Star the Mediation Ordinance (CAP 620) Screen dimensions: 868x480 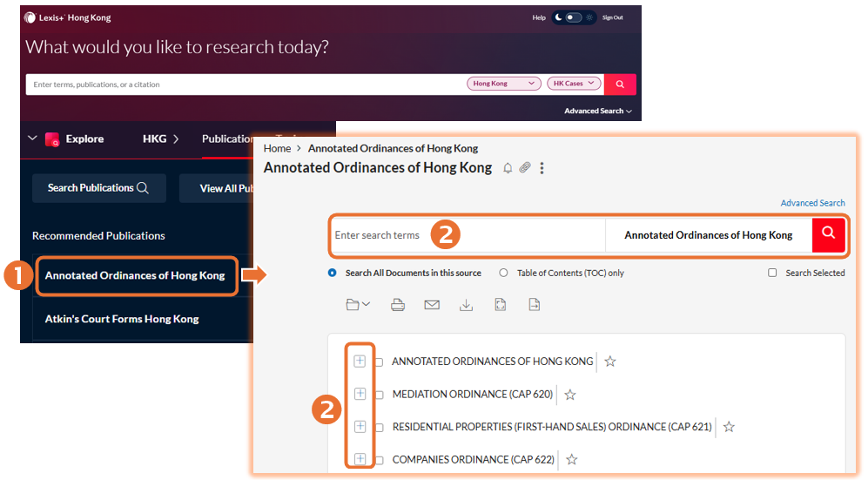(570, 395)
